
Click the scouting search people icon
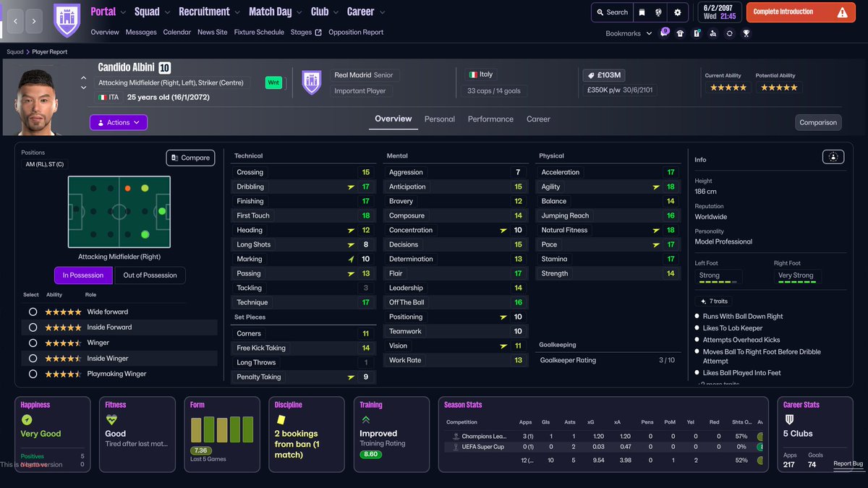pyautogui.click(x=713, y=33)
